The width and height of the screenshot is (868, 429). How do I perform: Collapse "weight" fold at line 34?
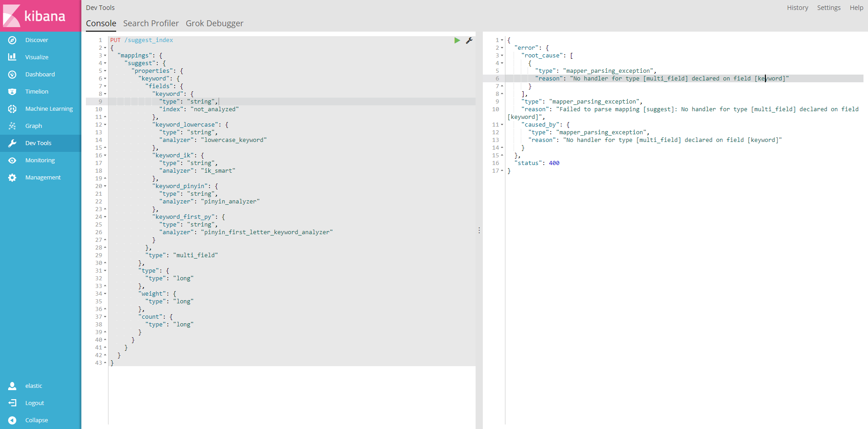(x=105, y=294)
